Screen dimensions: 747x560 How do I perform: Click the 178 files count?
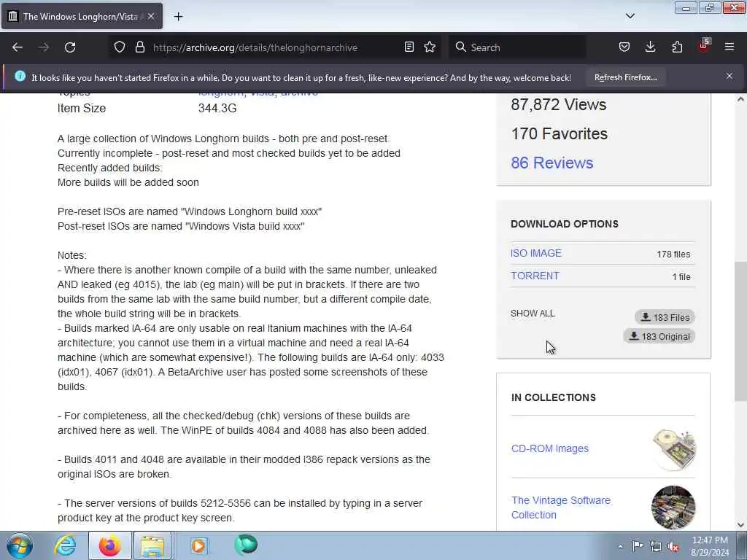(673, 254)
